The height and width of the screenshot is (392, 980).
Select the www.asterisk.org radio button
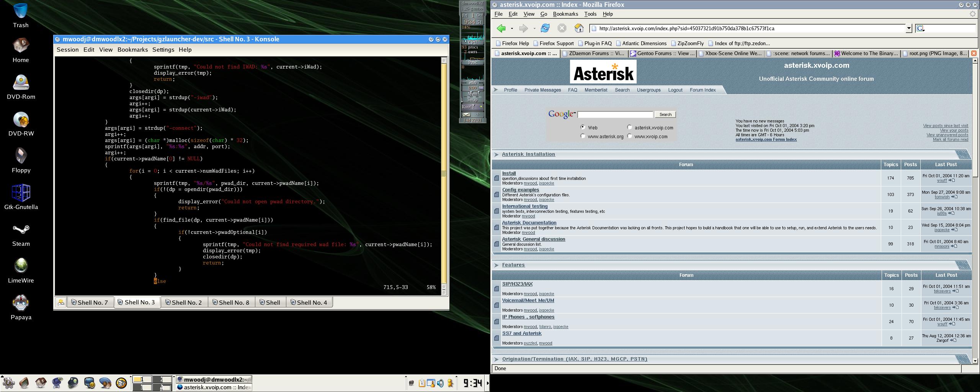tap(583, 136)
